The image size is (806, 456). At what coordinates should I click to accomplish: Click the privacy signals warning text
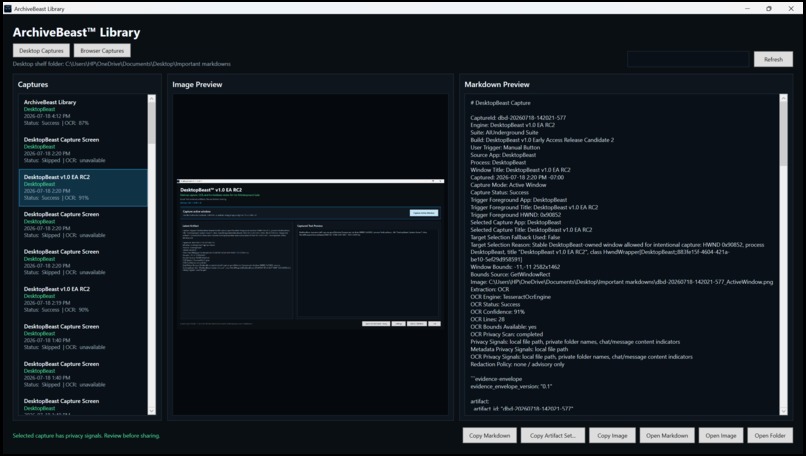(x=86, y=435)
